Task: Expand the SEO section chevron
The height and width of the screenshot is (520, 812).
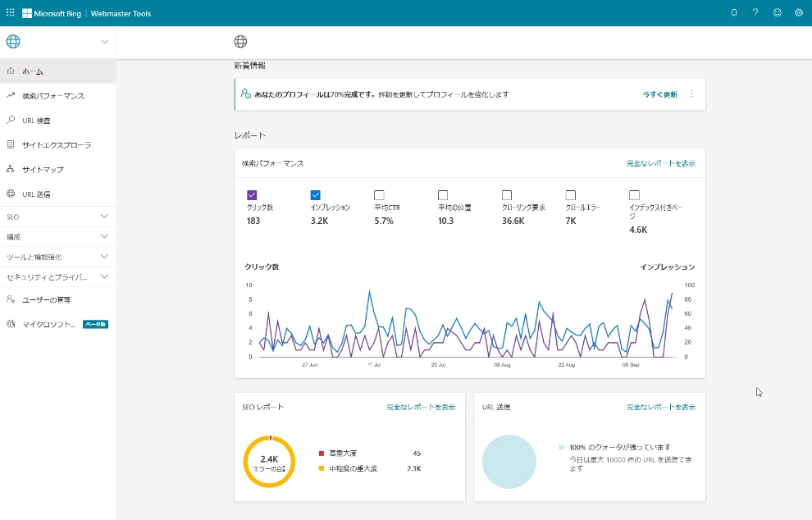Action: [x=105, y=216]
